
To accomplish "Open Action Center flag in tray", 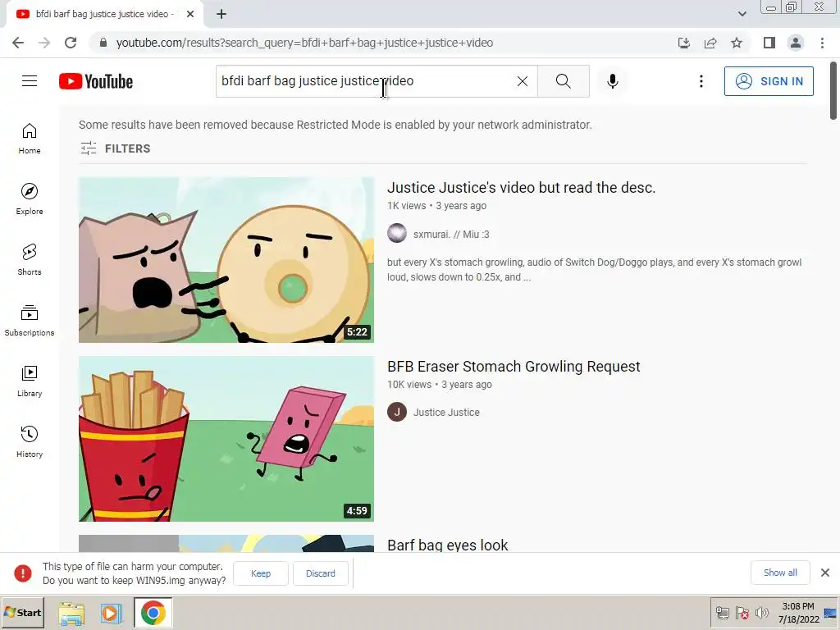I will pyautogui.click(x=742, y=612).
